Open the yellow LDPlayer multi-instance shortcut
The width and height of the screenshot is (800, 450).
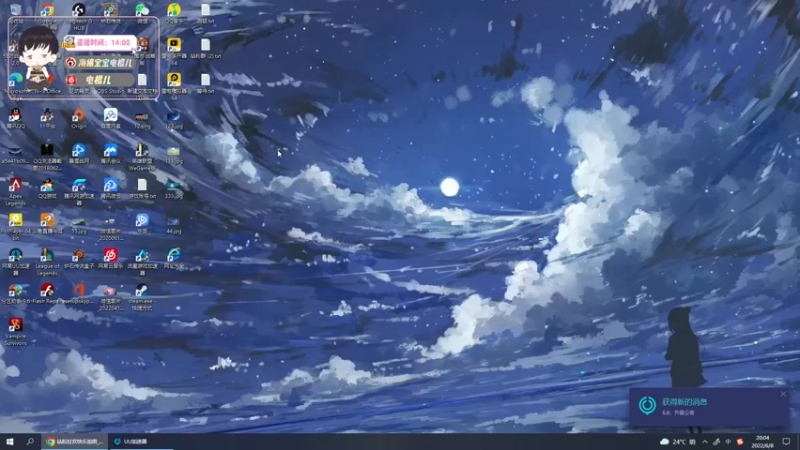click(173, 45)
